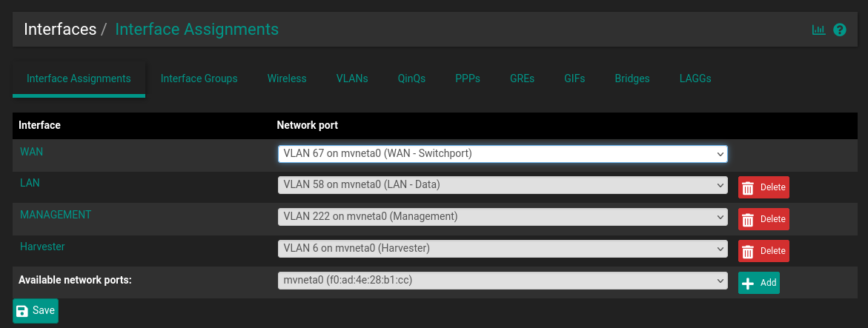The width and height of the screenshot is (868, 328).
Task: Save the interface assignments
Action: (36, 311)
